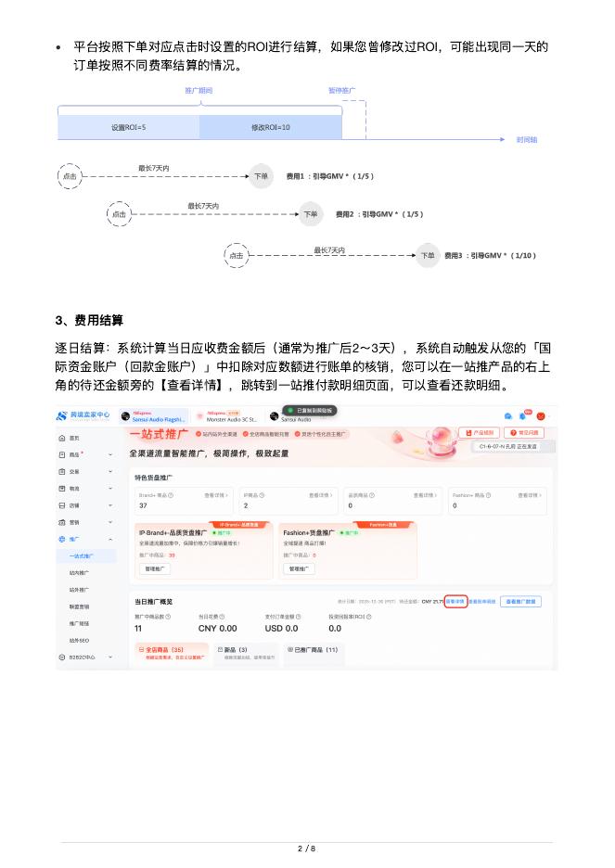Click 管理推广 in IP-Brand+品质货盘推广 card
The image size is (615, 868).
pyautogui.click(x=154, y=568)
